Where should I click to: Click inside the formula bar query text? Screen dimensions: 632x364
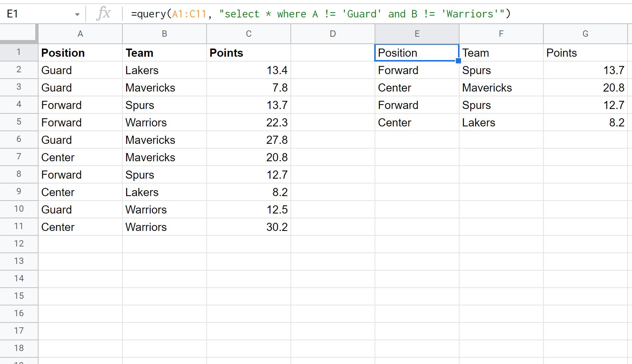(x=321, y=14)
